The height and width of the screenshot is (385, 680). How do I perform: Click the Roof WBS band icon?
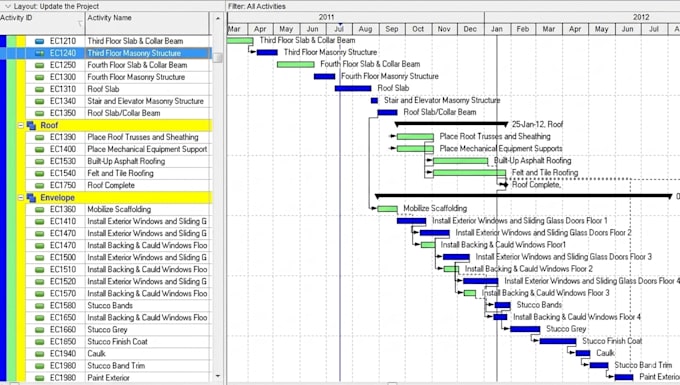tap(31, 126)
